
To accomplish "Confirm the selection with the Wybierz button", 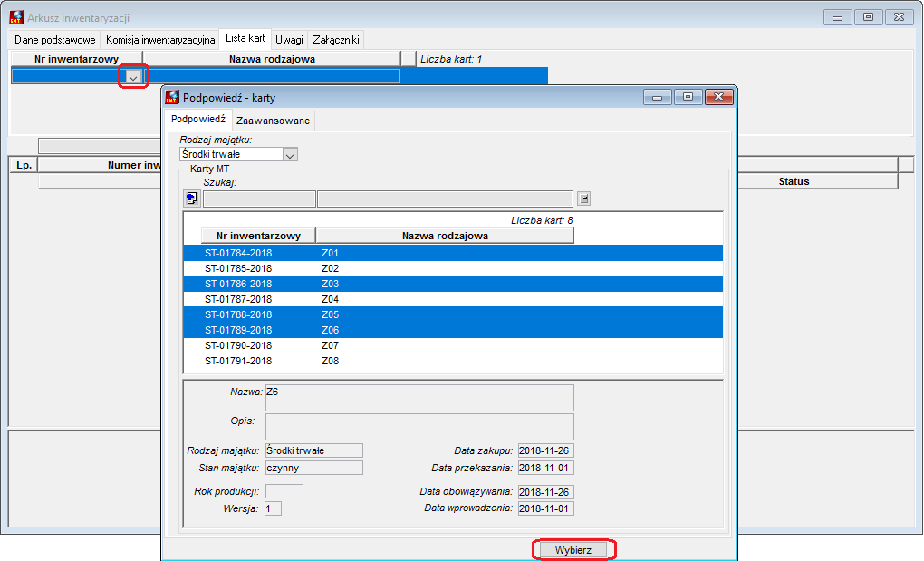I will 573,550.
